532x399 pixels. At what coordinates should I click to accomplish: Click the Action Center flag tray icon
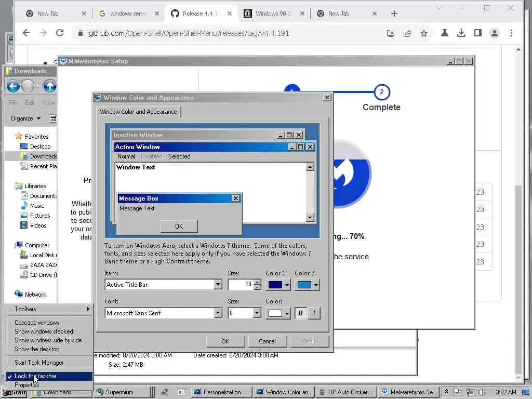click(457, 392)
